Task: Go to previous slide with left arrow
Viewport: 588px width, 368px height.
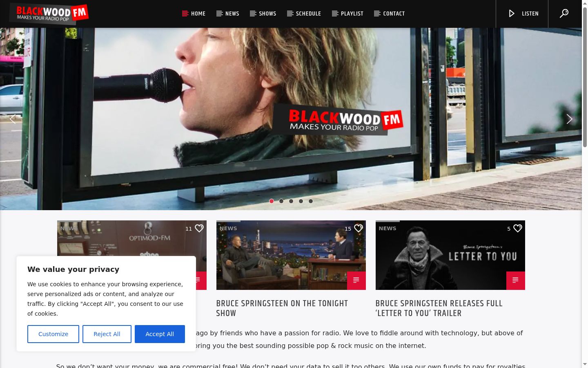Action: point(13,119)
